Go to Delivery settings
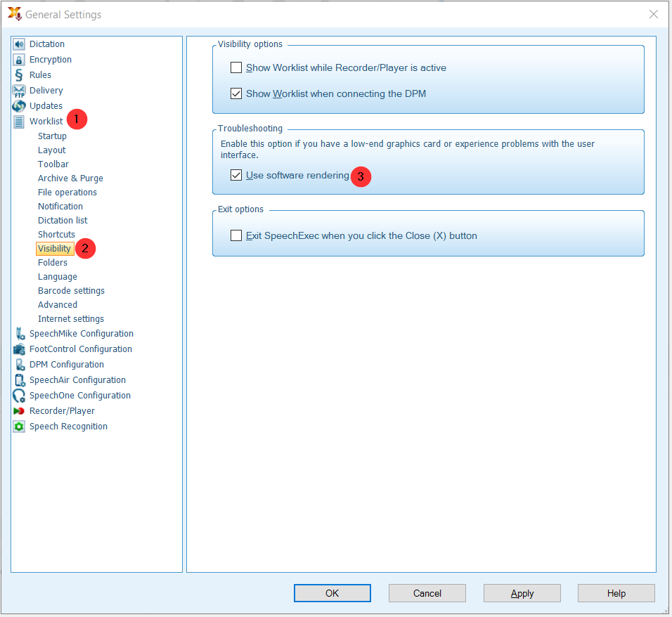Image resolution: width=672 pixels, height=617 pixels. point(46,91)
